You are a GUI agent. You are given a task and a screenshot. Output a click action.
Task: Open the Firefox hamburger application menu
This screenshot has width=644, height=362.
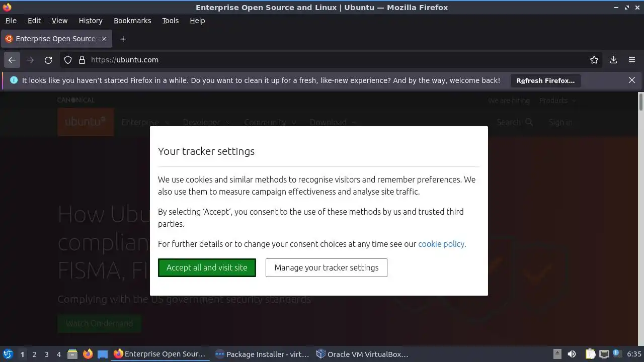point(632,60)
